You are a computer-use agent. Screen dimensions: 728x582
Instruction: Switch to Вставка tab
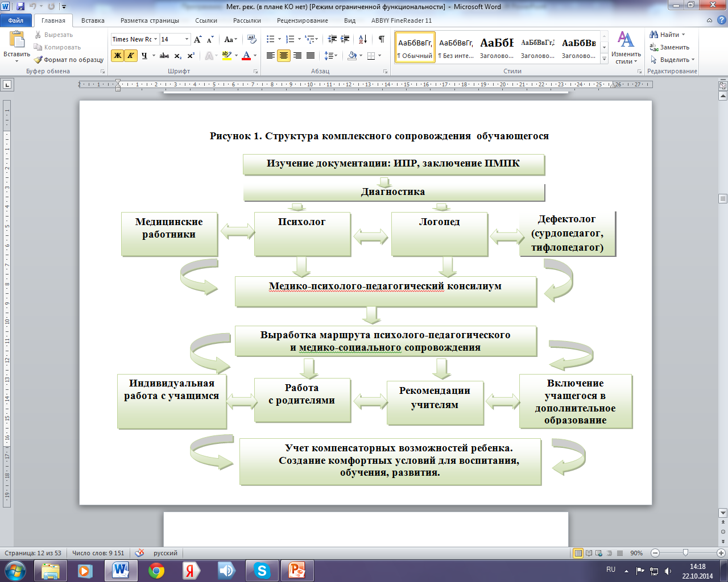click(93, 20)
